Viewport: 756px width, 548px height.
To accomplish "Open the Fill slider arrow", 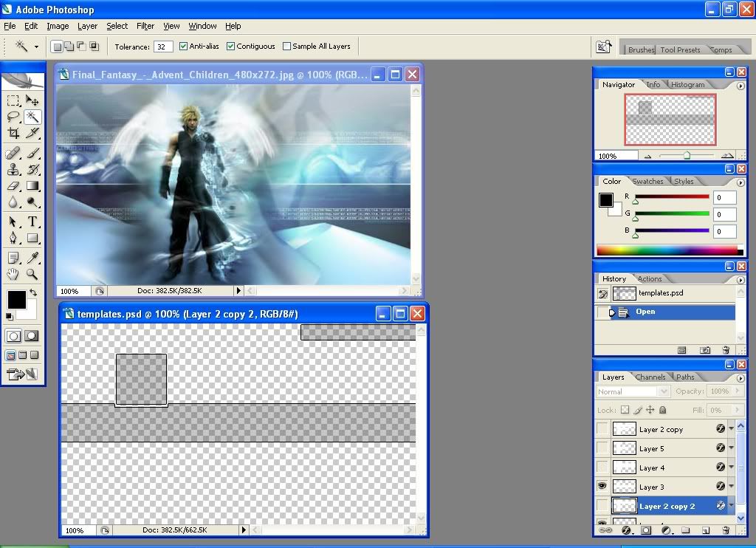I will click(x=738, y=410).
